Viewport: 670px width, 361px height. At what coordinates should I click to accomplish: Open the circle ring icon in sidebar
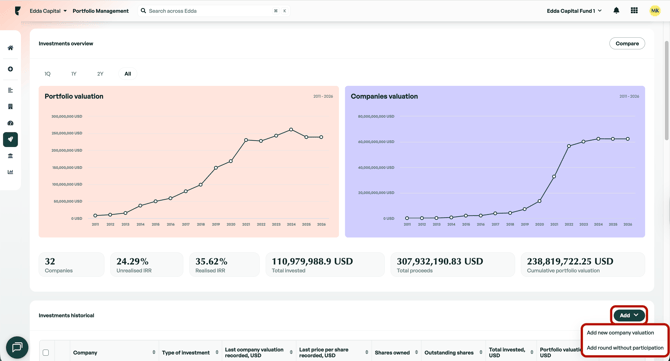(10, 69)
